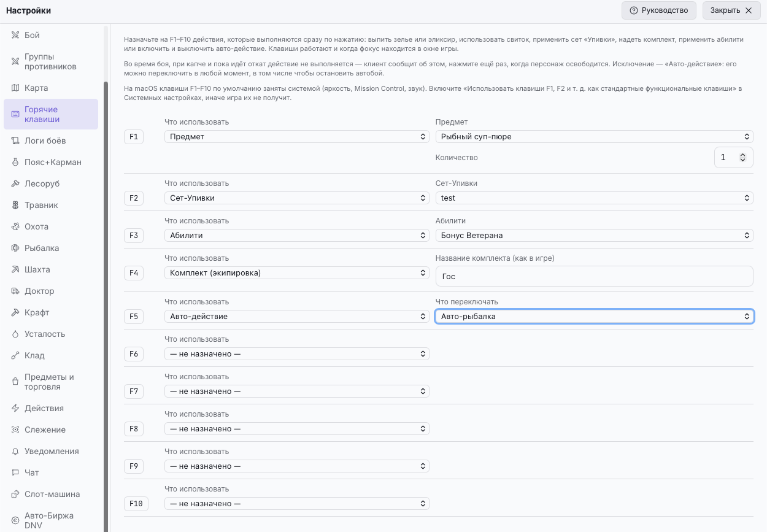This screenshot has width=767, height=532.
Task: Open the F4 dropdown showing Комплект (экипировка)
Action: [297, 272]
